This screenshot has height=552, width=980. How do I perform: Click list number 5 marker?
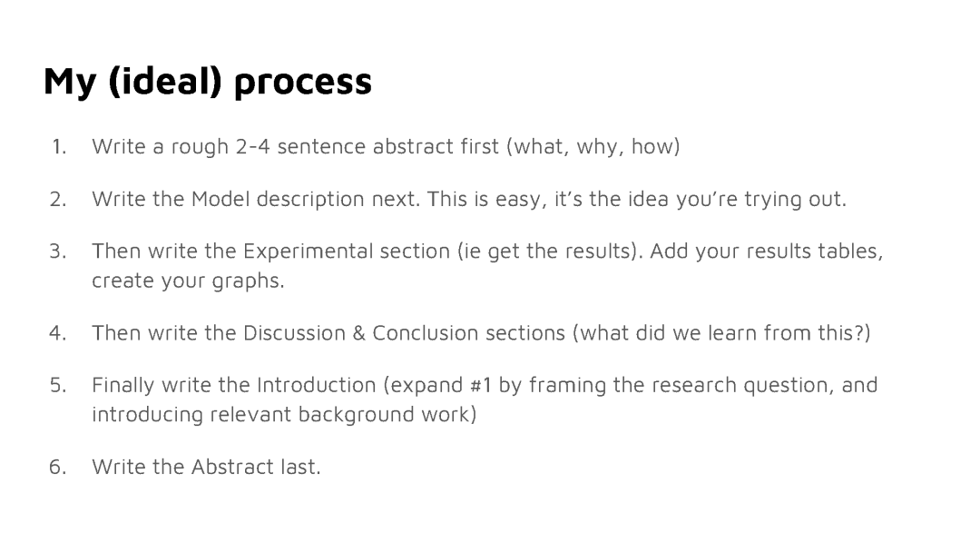[x=58, y=384]
